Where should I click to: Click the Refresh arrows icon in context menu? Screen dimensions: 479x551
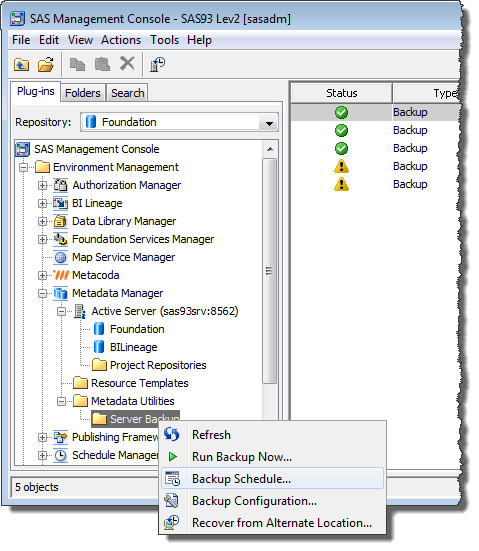(x=172, y=435)
